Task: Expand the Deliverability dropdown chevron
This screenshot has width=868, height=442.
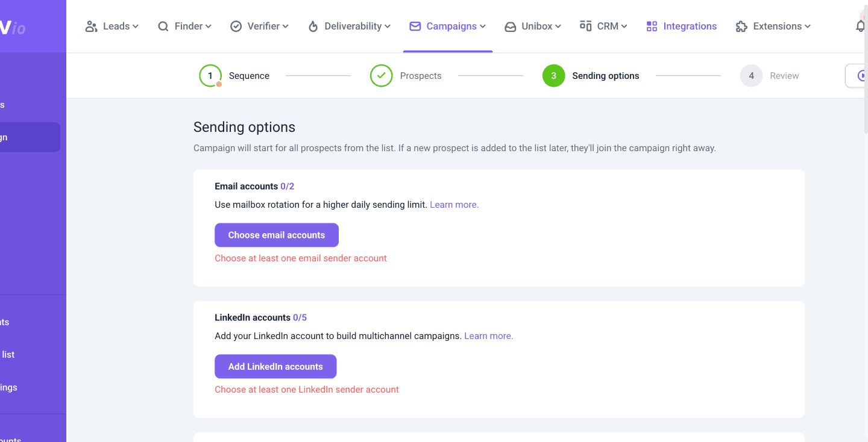Action: pyautogui.click(x=388, y=26)
